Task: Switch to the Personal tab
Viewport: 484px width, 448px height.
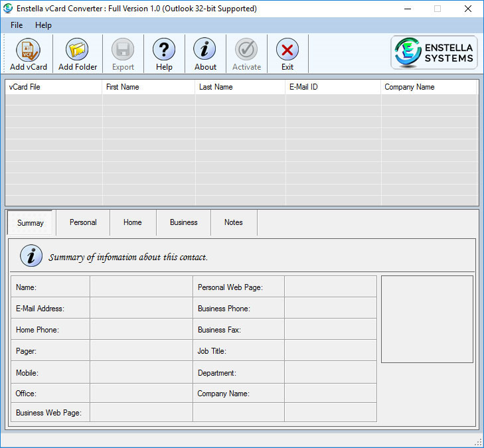Action: pos(83,222)
